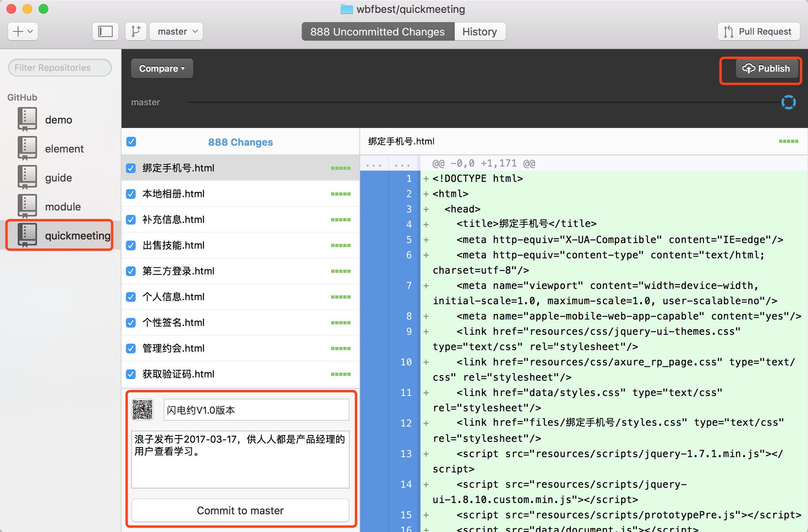The width and height of the screenshot is (808, 532).
Task: Click the 888 Changes header label
Action: point(241,142)
